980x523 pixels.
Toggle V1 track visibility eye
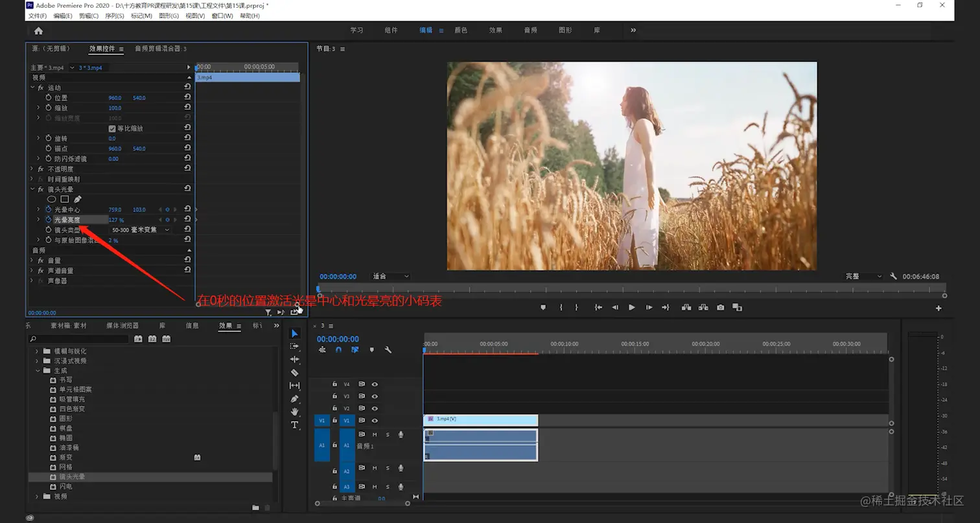coord(375,421)
